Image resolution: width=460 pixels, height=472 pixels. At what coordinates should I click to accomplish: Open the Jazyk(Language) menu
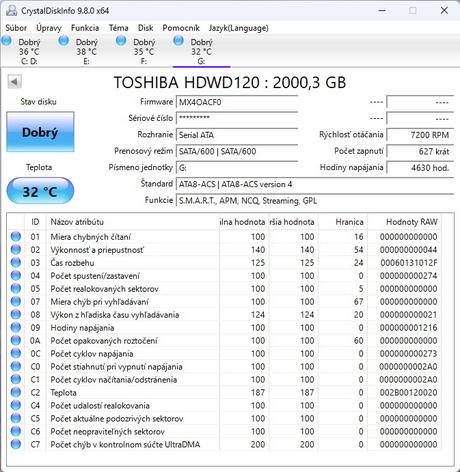239,28
